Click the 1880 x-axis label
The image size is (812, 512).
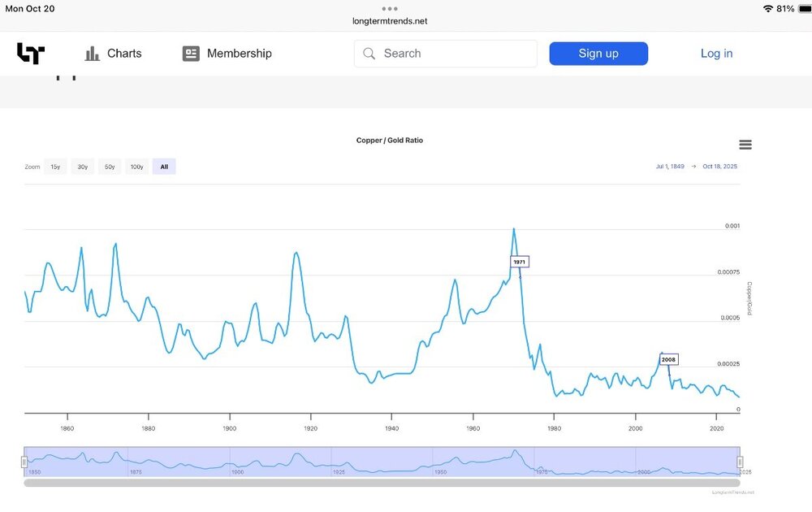148,428
